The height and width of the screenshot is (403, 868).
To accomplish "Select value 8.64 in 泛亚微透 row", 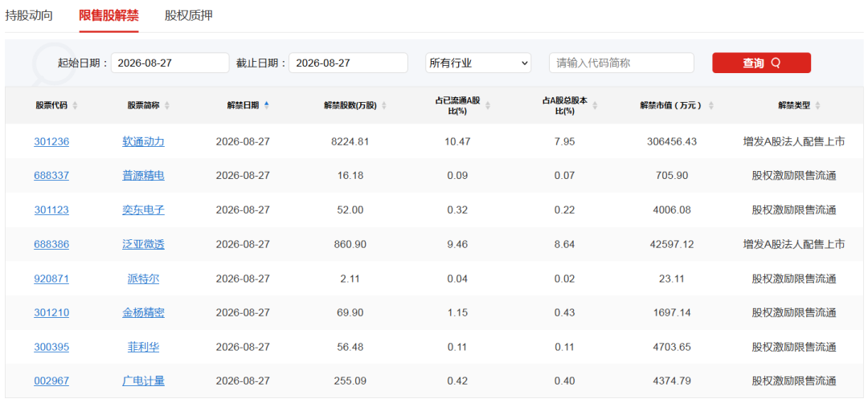I will 565,244.
